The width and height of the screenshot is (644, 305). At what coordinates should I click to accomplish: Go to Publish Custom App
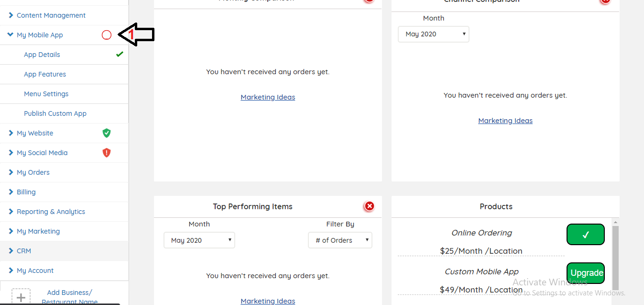(x=55, y=113)
